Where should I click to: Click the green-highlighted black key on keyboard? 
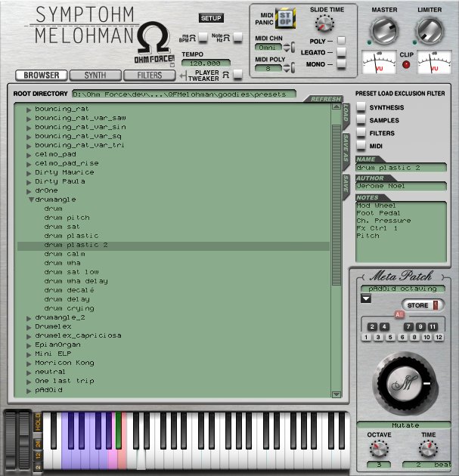[x=119, y=430]
